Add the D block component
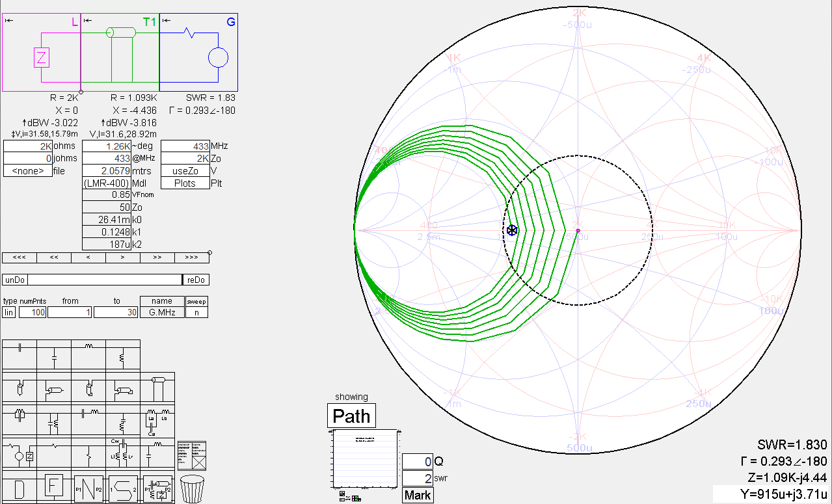 [20, 488]
